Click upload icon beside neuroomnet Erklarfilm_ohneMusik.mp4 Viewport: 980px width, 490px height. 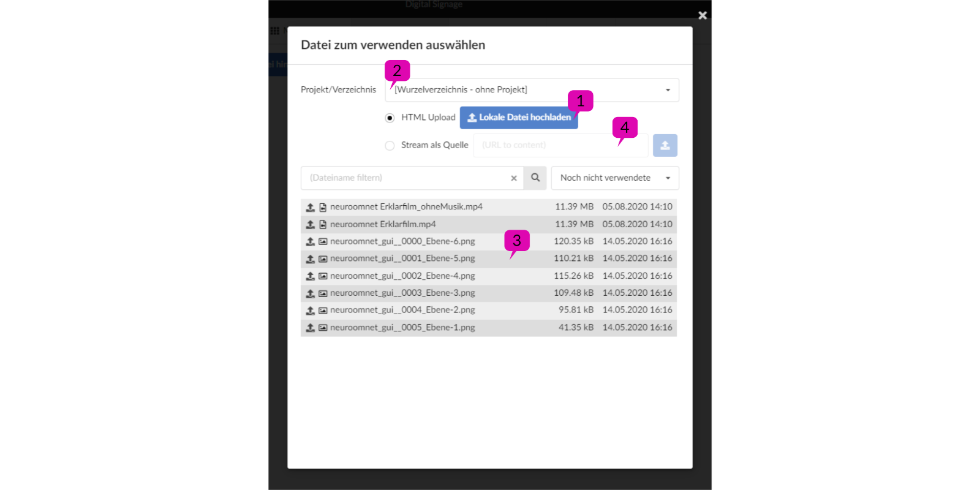(x=311, y=208)
